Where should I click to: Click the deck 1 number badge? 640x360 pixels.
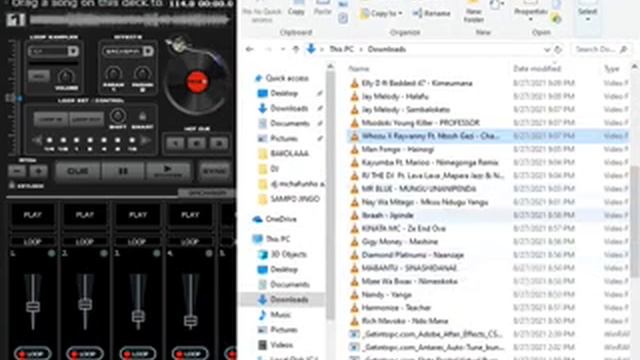click(x=16, y=20)
